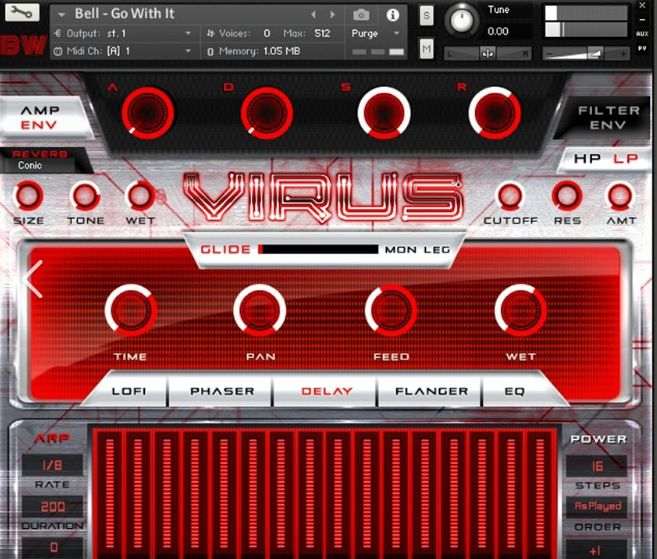
Task: Click the Release envelope knob
Action: 495,112
